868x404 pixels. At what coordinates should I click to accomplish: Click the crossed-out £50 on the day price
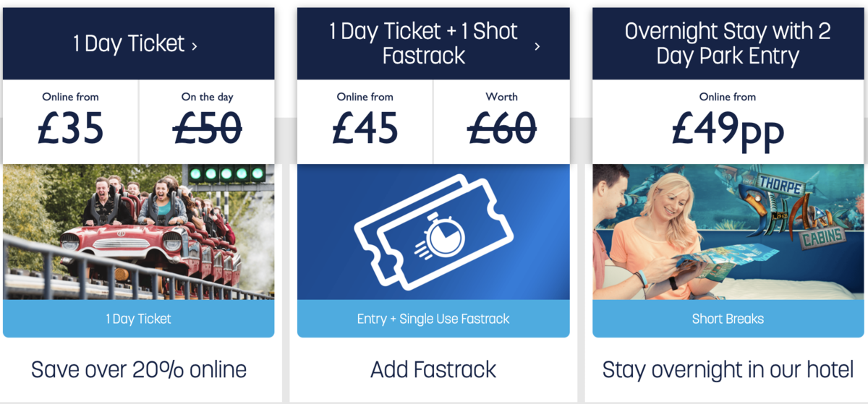point(208,129)
